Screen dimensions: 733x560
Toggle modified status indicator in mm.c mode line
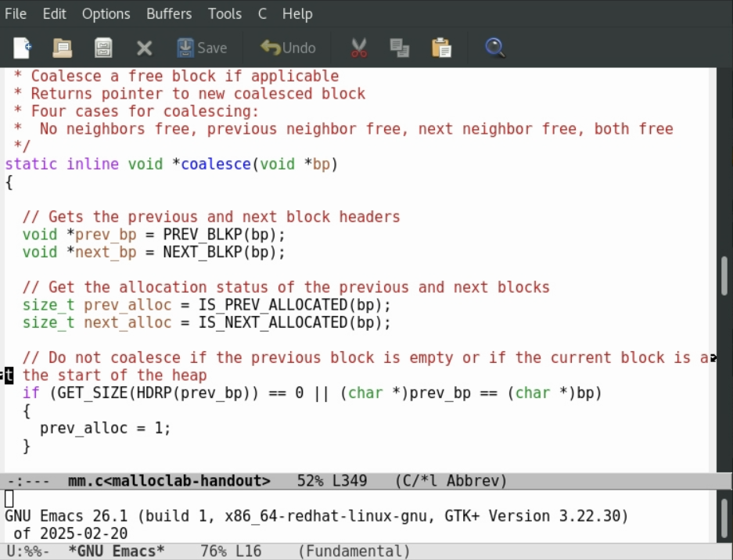pyautogui.click(x=27, y=480)
